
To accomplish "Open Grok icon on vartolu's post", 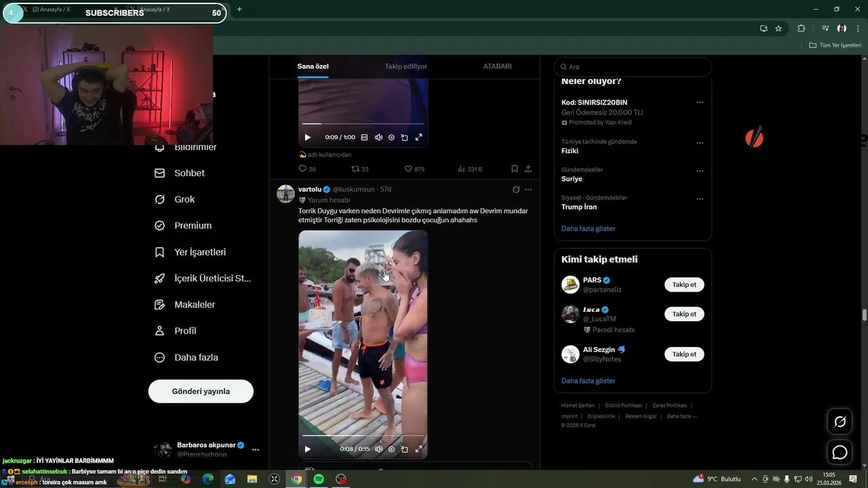I will point(516,189).
